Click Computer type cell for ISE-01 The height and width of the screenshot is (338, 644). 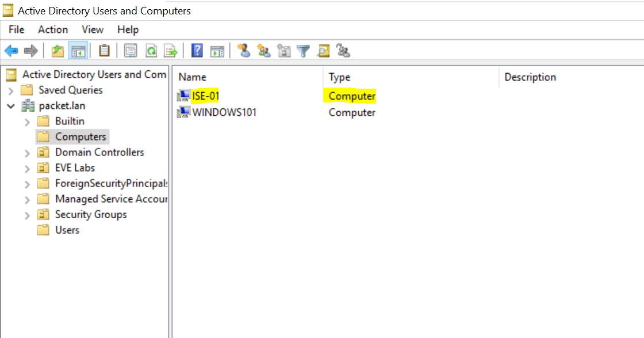[352, 96]
